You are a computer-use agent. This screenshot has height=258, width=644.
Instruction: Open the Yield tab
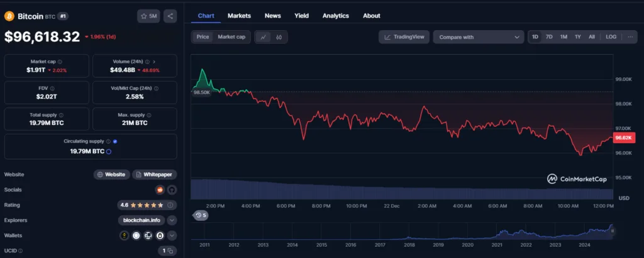pyautogui.click(x=301, y=16)
